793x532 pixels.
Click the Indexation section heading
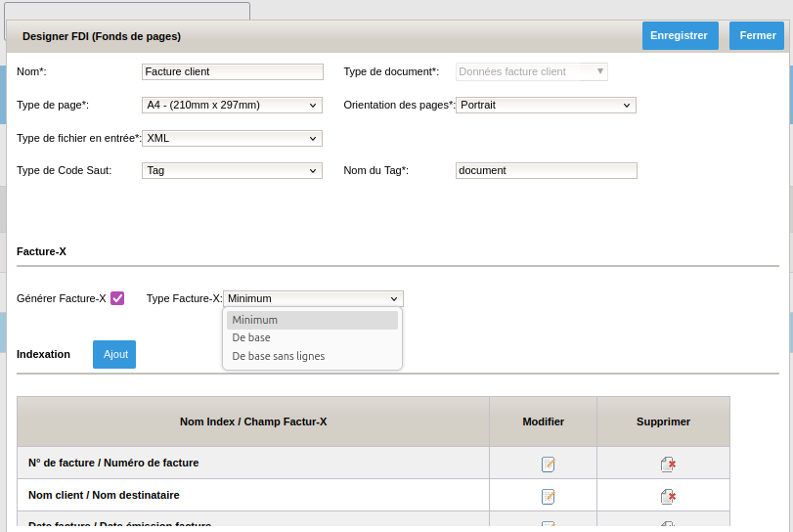coord(43,354)
